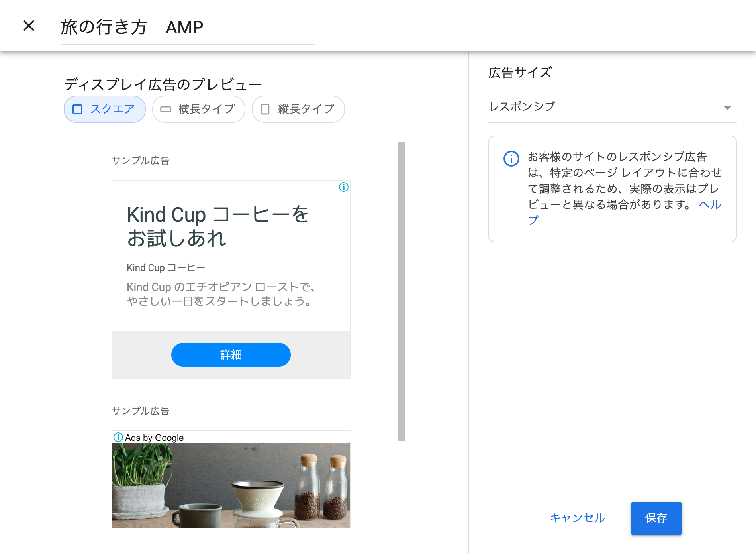Image resolution: width=756 pixels, height=554 pixels.
Task: Click the AdChoices info icon on text ad
Action: pyautogui.click(x=343, y=187)
